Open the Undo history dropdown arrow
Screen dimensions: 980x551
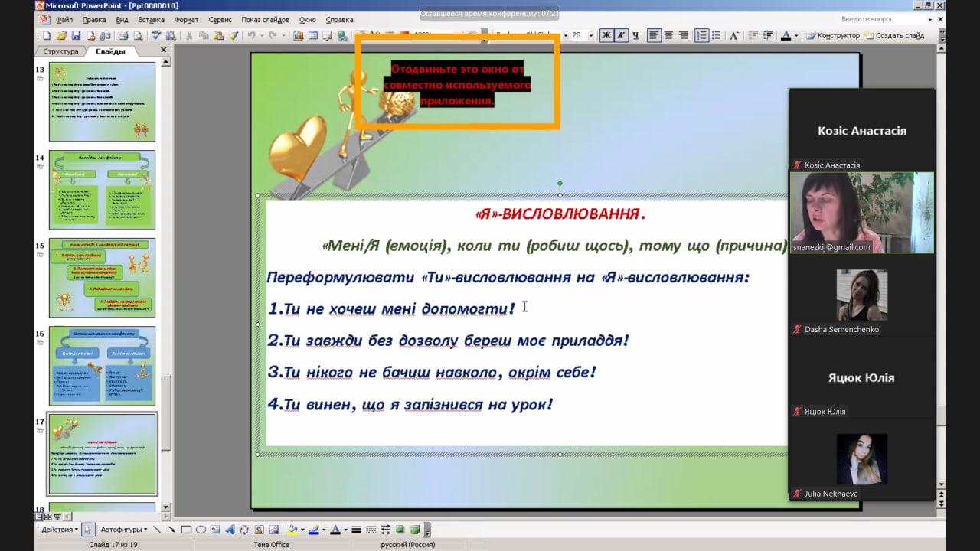click(x=262, y=35)
